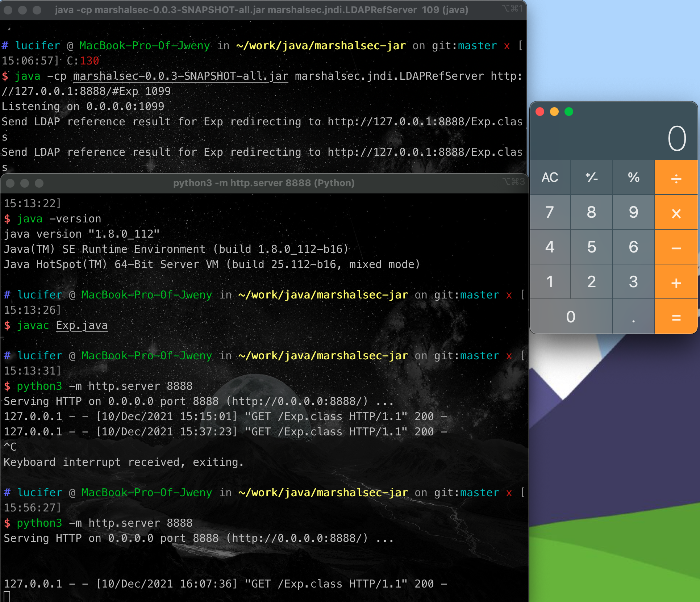Focus the python3 http.server terminal title bar
The width and height of the screenshot is (700, 602).
263,183
